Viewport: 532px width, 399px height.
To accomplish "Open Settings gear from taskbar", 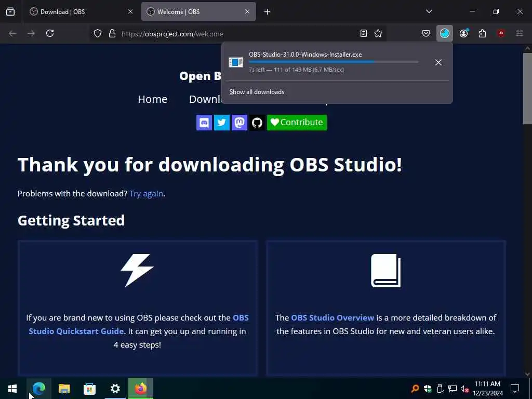I will [x=115, y=389].
